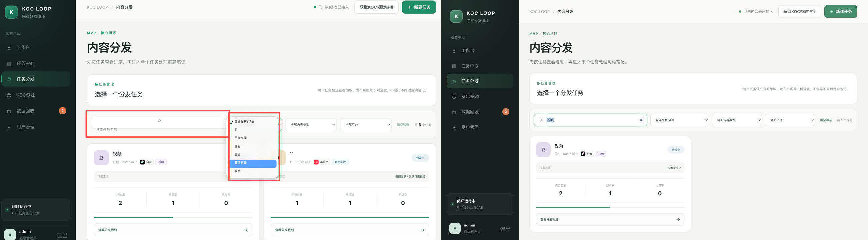
Task: Click KOC LOOP breadcrumb in right window
Action: [x=539, y=11]
